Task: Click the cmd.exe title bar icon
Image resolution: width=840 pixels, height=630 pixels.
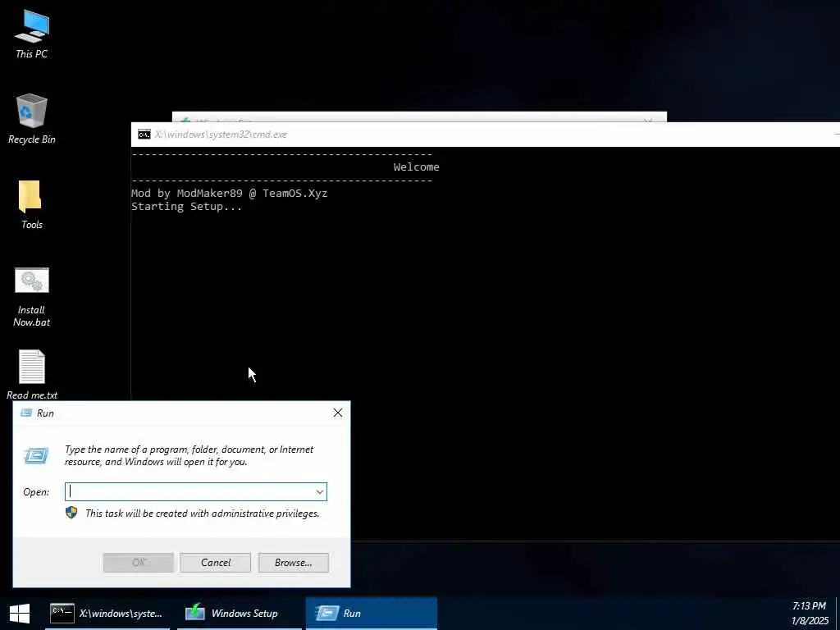Action: click(x=144, y=135)
